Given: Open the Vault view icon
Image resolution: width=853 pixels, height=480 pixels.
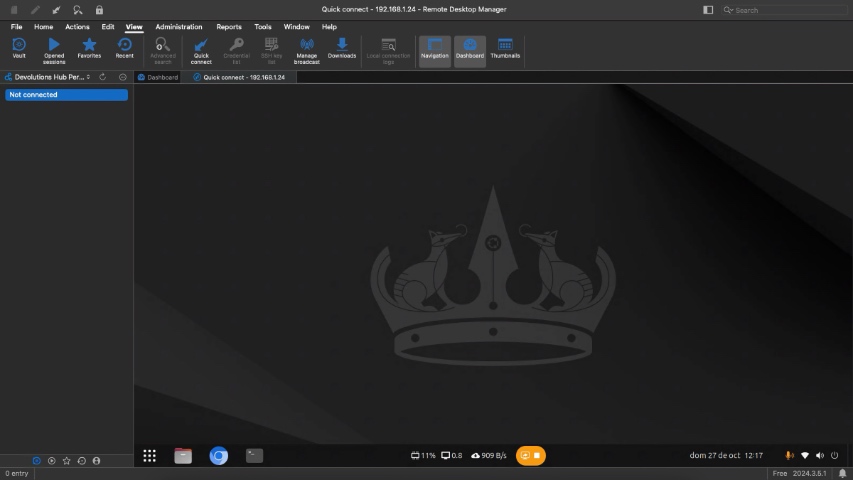Looking at the screenshot, I should 19,48.
